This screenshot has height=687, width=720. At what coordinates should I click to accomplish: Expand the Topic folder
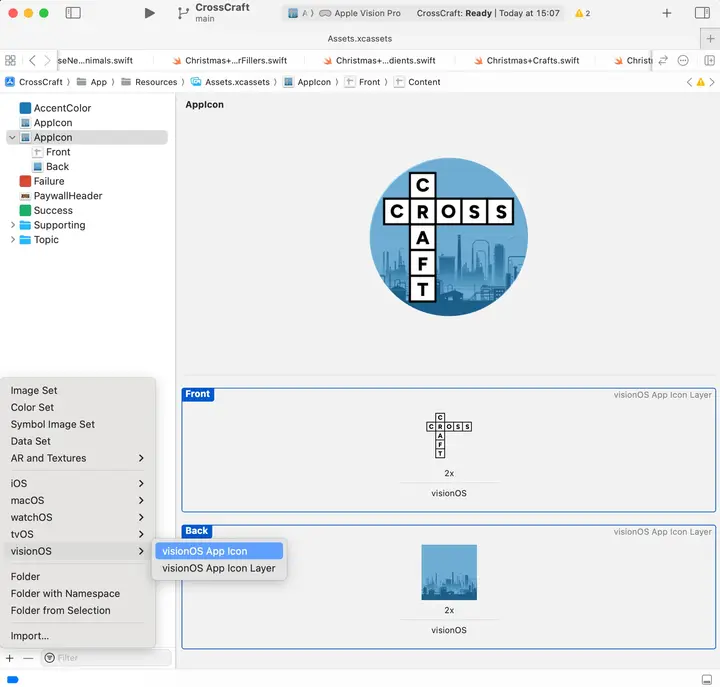(x=12, y=240)
